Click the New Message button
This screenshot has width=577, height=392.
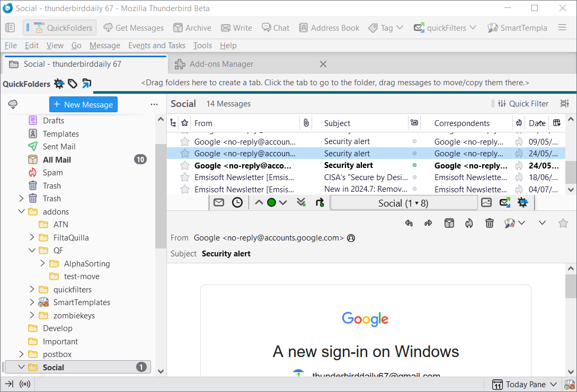[83, 104]
